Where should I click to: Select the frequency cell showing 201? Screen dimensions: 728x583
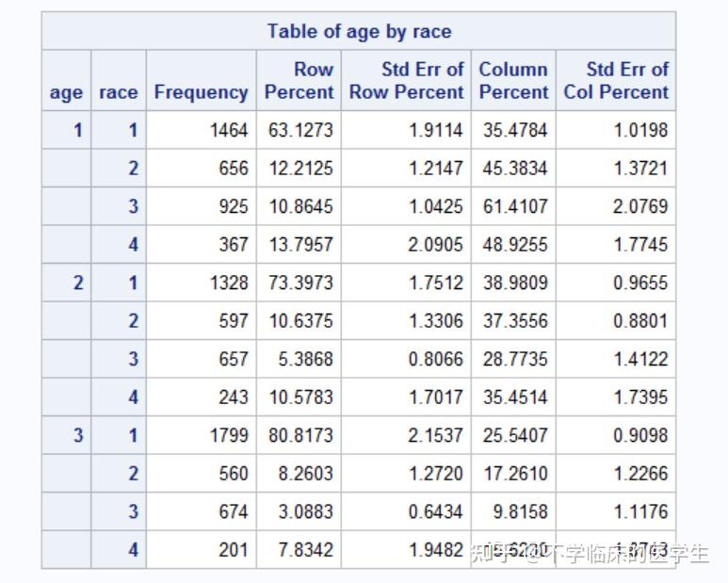click(x=234, y=550)
